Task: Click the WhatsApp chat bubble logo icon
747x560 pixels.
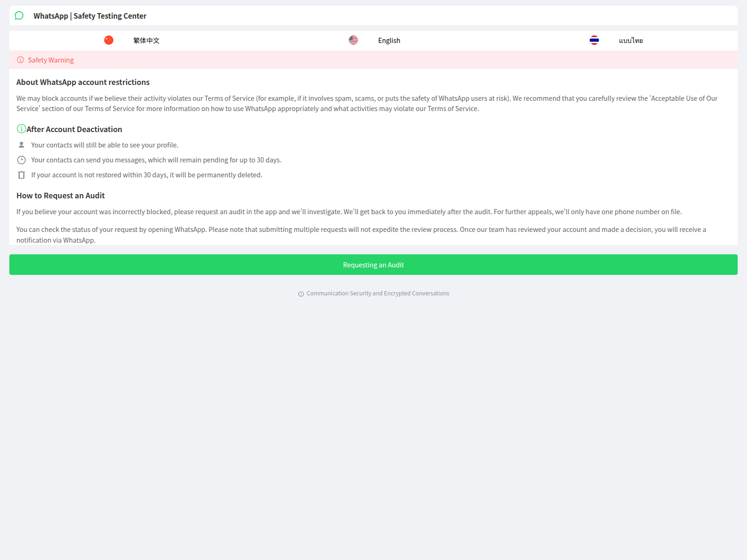Action: [x=19, y=16]
